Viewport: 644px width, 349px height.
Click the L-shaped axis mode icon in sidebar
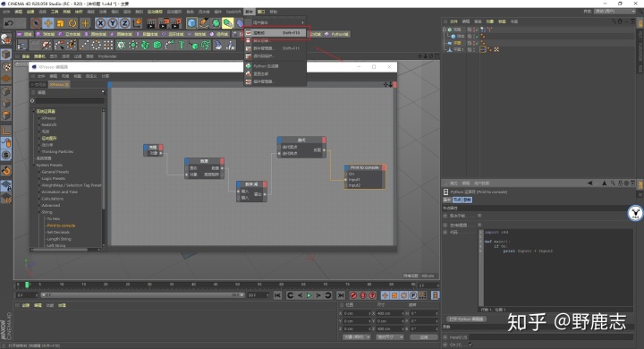click(x=6, y=131)
